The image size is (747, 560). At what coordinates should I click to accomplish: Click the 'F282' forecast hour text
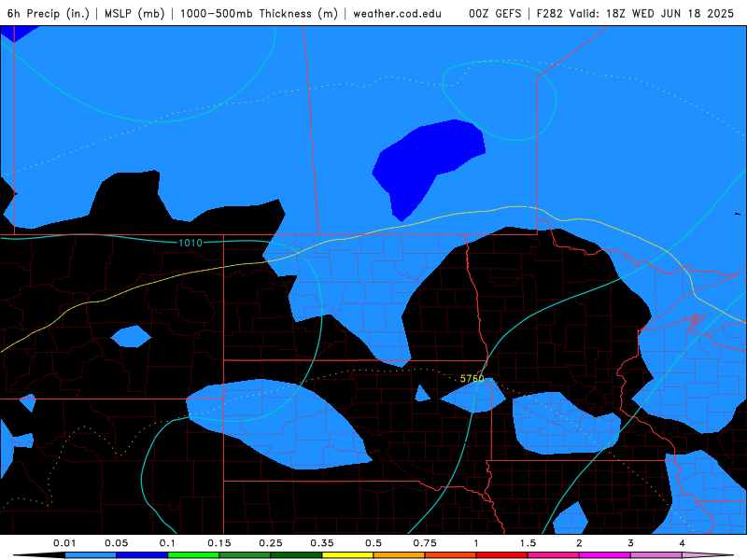click(550, 13)
